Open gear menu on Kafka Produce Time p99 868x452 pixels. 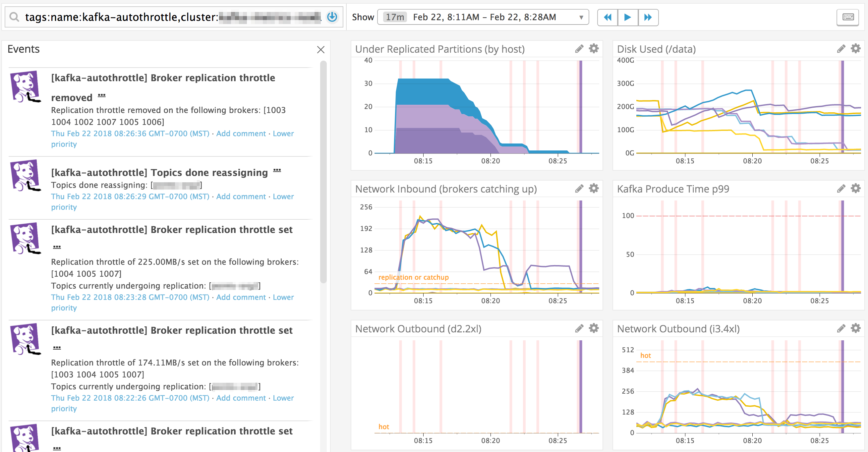point(855,189)
